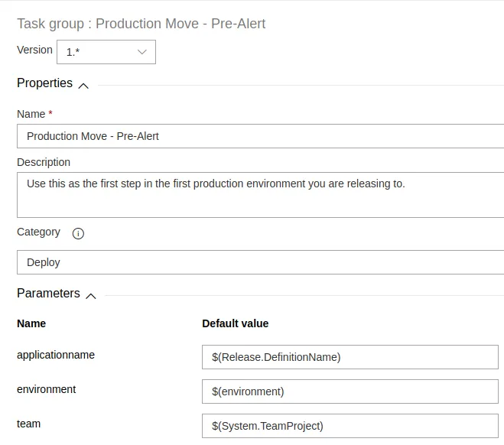Image resolution: width=504 pixels, height=445 pixels.
Task: Click the Parameters section heading
Action: click(x=48, y=294)
